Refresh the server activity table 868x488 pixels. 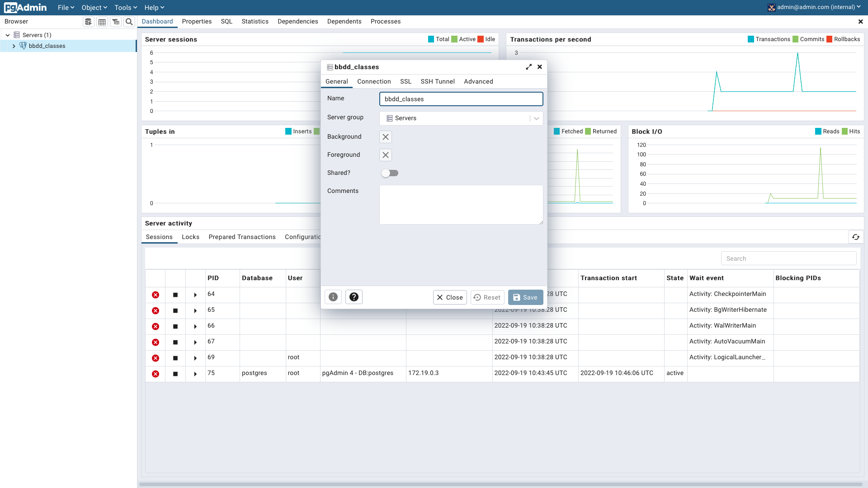point(856,237)
